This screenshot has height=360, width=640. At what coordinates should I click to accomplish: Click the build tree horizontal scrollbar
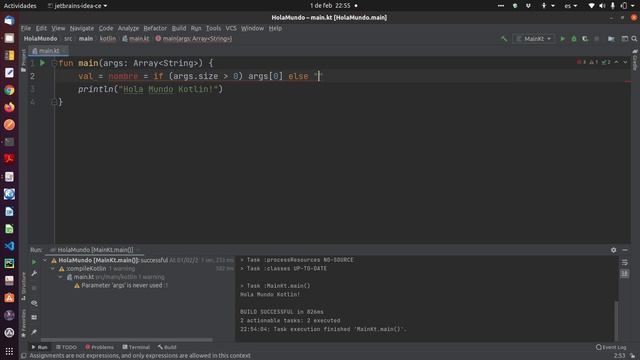pyautogui.click(x=127, y=340)
